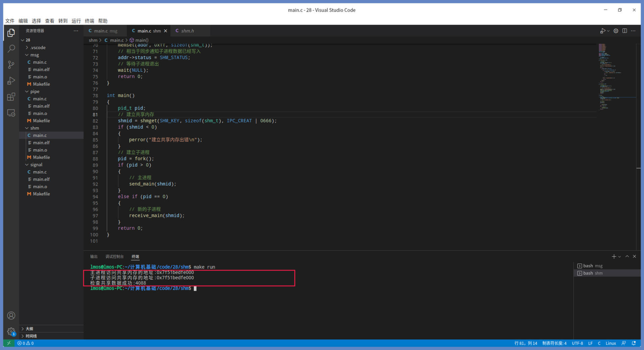
Task: Switch to the shm.h editor tab
Action: tap(187, 31)
